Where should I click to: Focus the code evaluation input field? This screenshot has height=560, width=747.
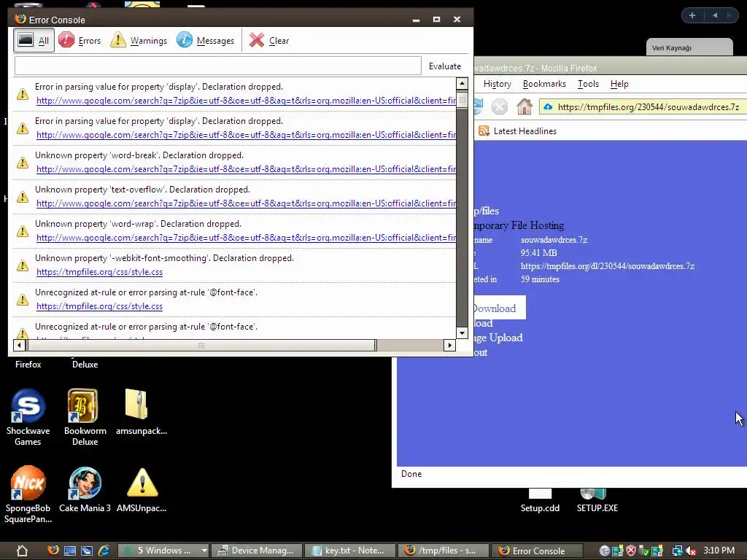click(217, 66)
